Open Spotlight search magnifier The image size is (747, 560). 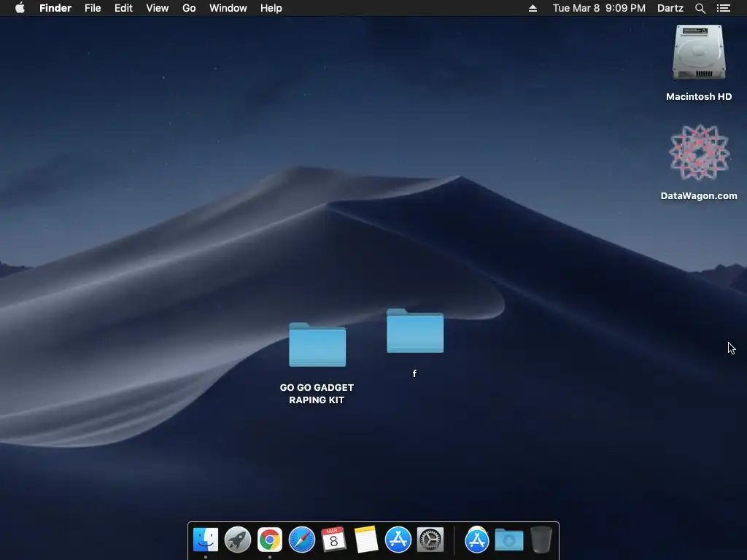(x=700, y=8)
